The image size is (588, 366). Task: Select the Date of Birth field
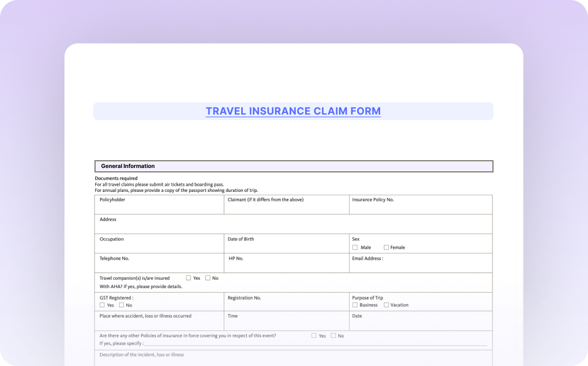tap(286, 246)
